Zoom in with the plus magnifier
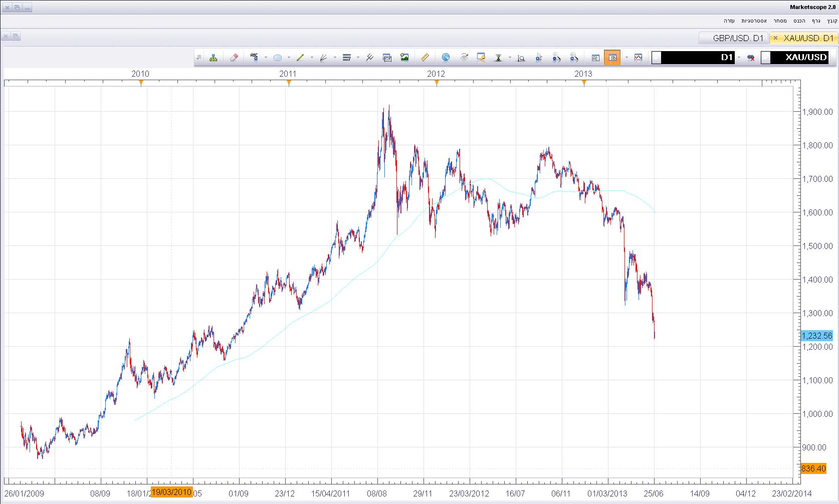The width and height of the screenshot is (839, 504). [x=574, y=58]
